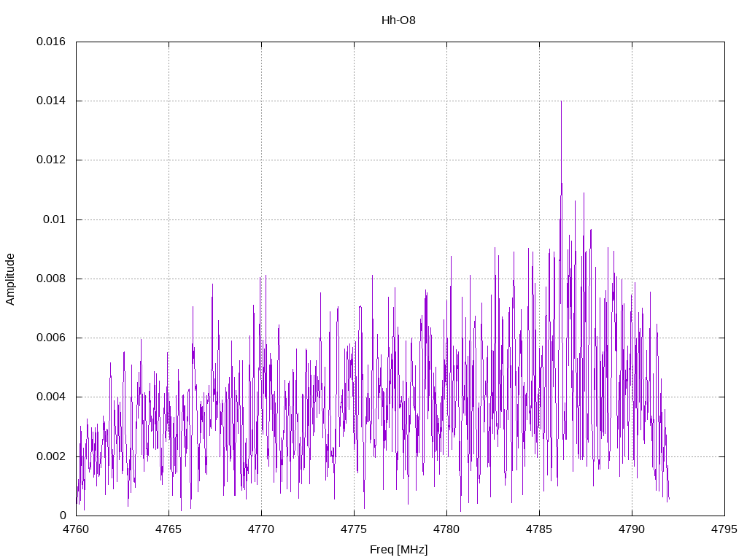Click the plot title Hh-O8

tap(398, 20)
